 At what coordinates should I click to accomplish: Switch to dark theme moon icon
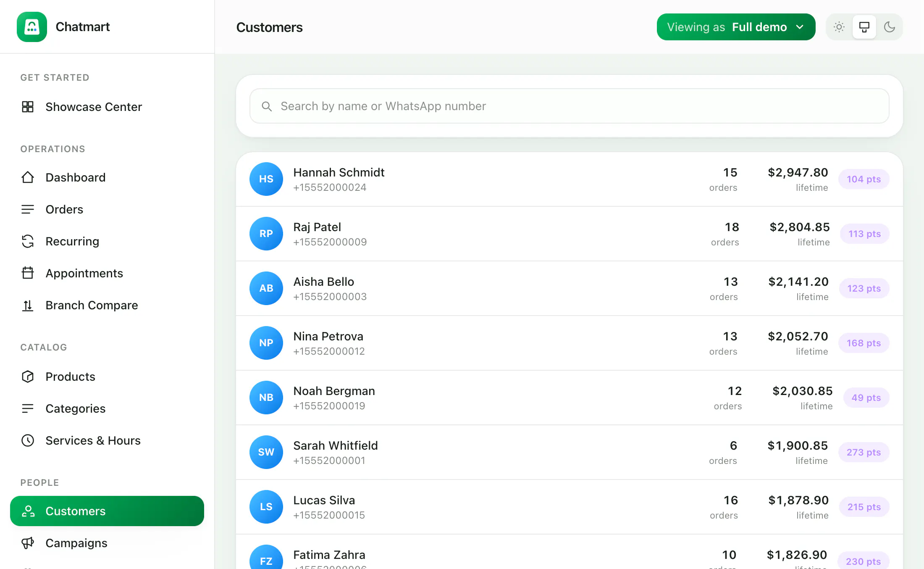(890, 27)
